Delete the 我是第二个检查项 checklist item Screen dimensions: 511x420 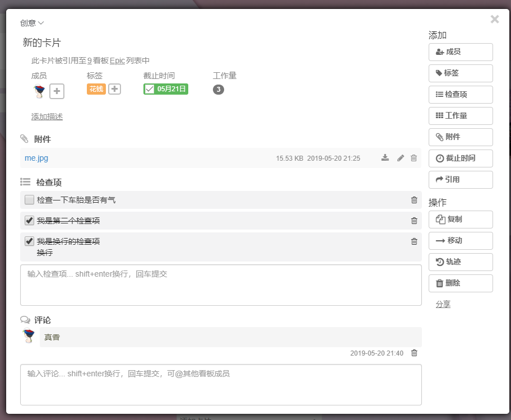pos(414,221)
